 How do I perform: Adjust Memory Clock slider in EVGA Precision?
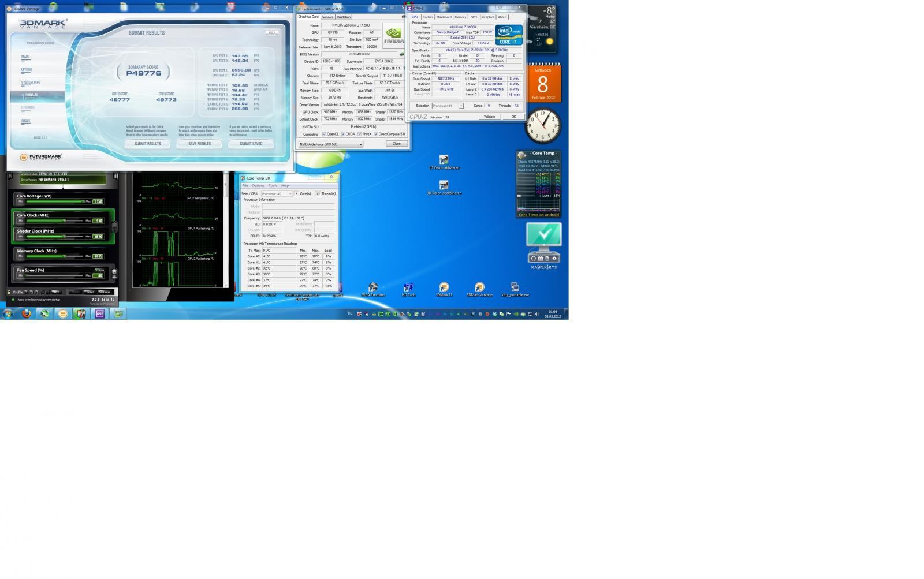pos(55,256)
